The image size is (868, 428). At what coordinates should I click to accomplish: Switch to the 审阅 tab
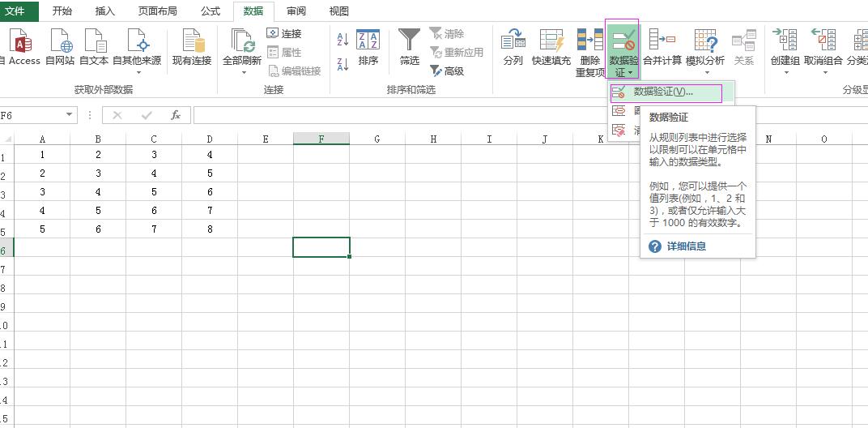coord(296,11)
